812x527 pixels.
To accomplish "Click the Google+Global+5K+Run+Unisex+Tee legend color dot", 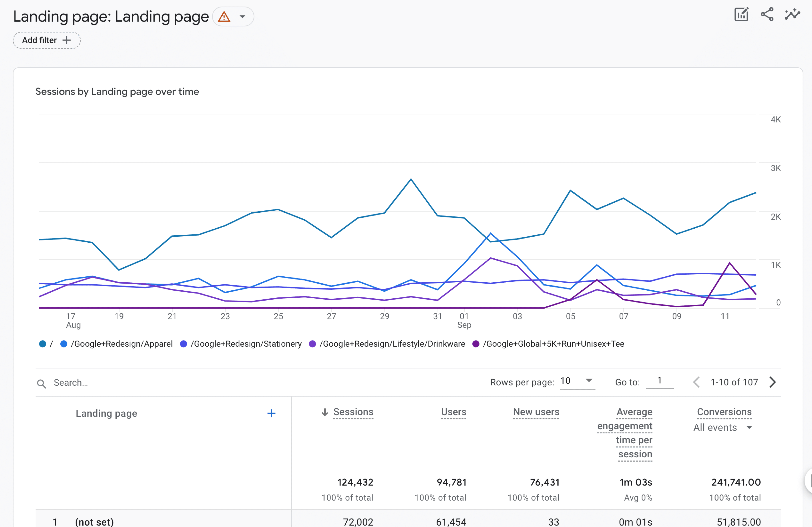I will pos(476,344).
